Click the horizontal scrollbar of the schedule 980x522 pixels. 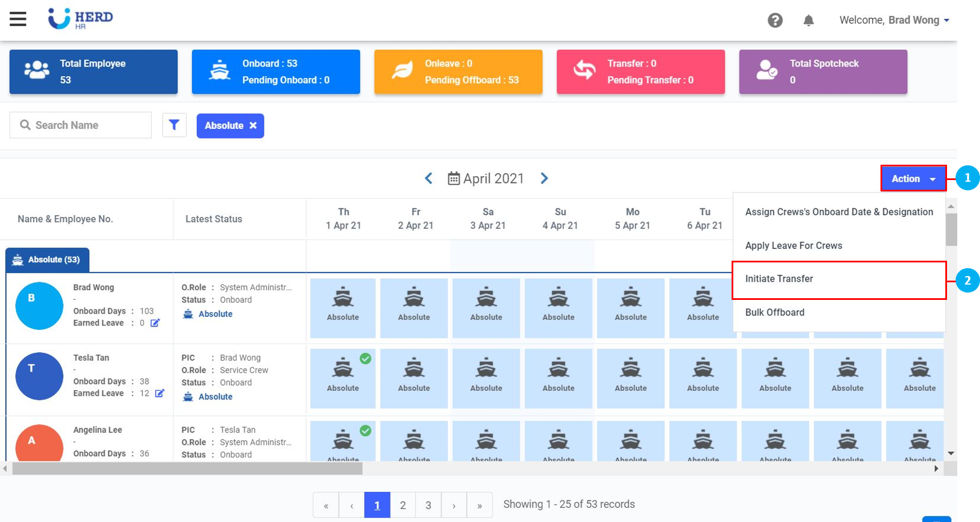(x=188, y=469)
